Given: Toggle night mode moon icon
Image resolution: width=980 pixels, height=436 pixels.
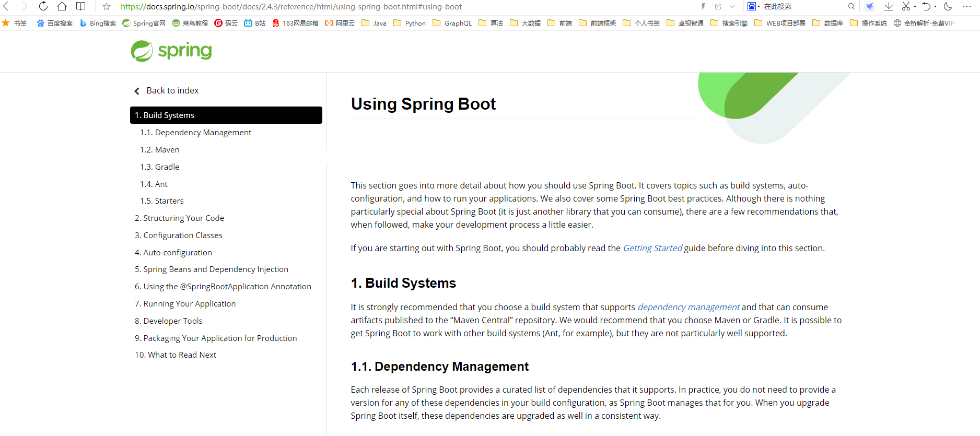Looking at the screenshot, I should tap(948, 6).
